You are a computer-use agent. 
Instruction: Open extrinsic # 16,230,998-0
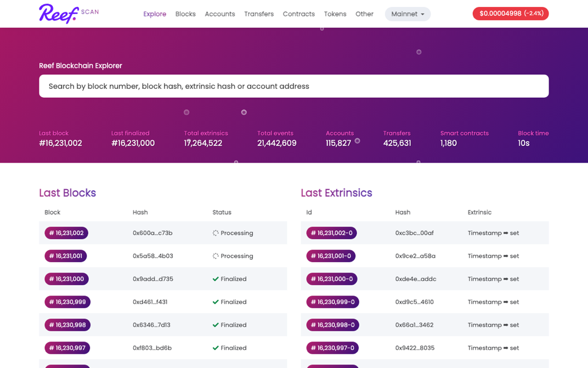[x=333, y=325]
